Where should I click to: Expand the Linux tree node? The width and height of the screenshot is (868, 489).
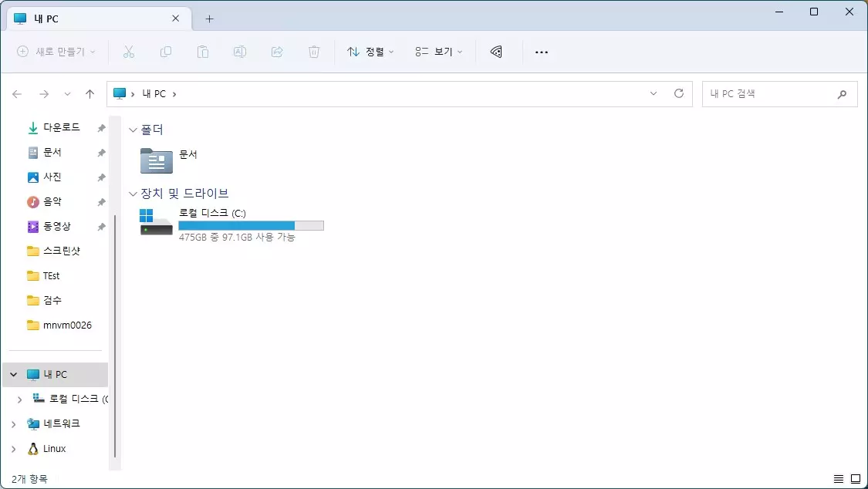coord(13,449)
